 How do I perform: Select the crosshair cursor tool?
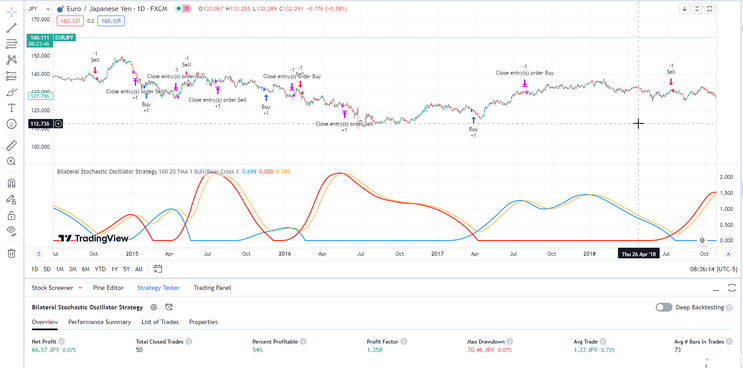click(x=11, y=11)
